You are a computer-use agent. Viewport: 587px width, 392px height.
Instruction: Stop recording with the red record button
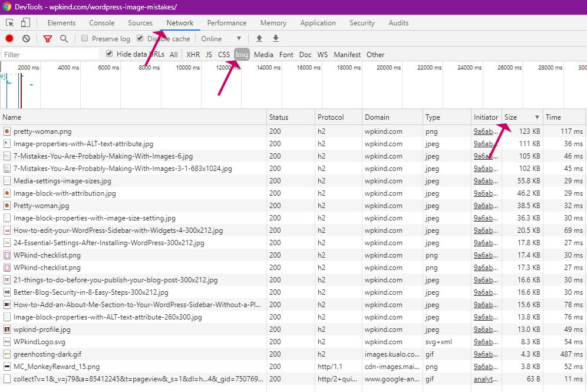coord(9,38)
